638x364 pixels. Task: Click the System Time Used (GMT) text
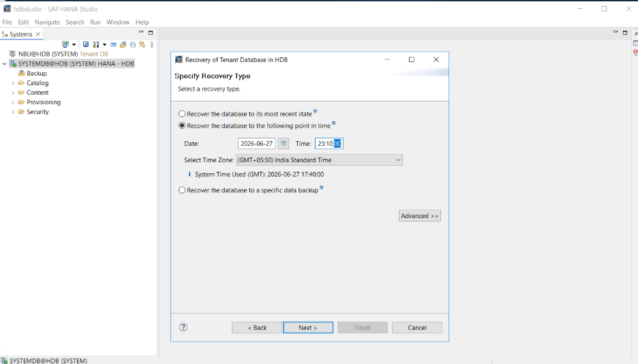click(259, 174)
